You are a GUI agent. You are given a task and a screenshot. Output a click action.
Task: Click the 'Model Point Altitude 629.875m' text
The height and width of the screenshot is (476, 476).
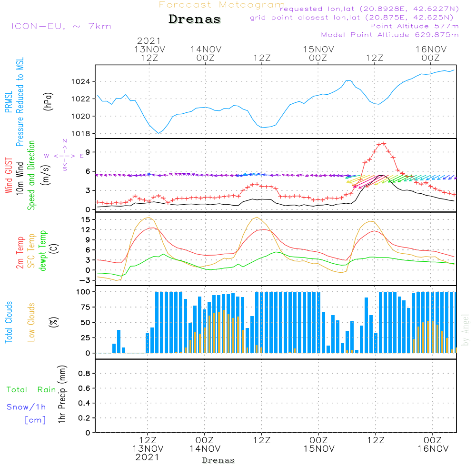(x=390, y=35)
